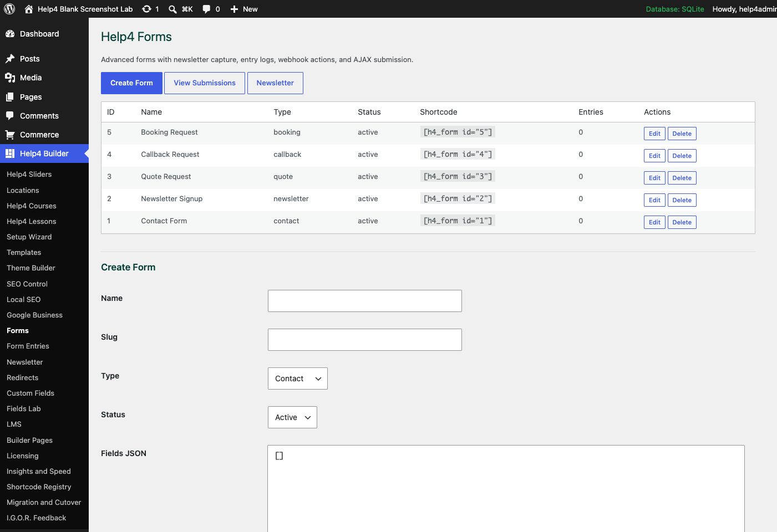Open Licensing menu item
Screen dimensions: 777x532
pyautogui.click(x=23, y=456)
